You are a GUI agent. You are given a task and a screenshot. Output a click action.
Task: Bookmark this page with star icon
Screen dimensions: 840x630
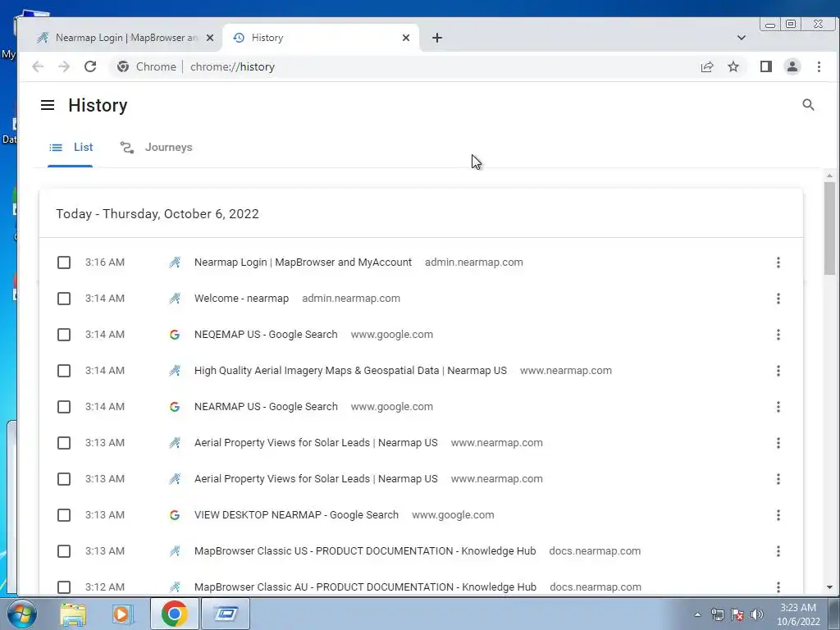coord(733,66)
